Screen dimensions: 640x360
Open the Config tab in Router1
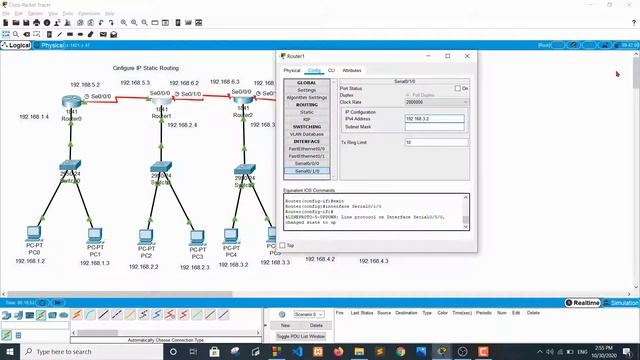coord(314,71)
